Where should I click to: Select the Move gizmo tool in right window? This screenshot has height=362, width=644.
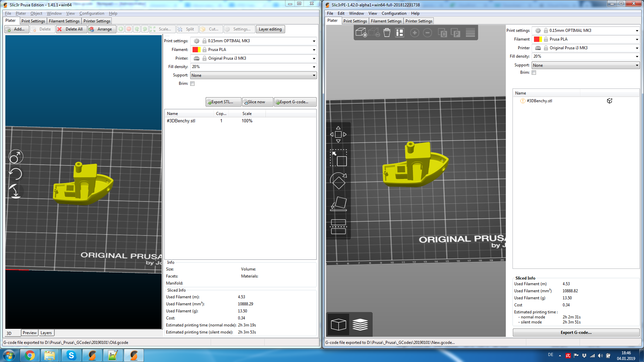pos(338,134)
